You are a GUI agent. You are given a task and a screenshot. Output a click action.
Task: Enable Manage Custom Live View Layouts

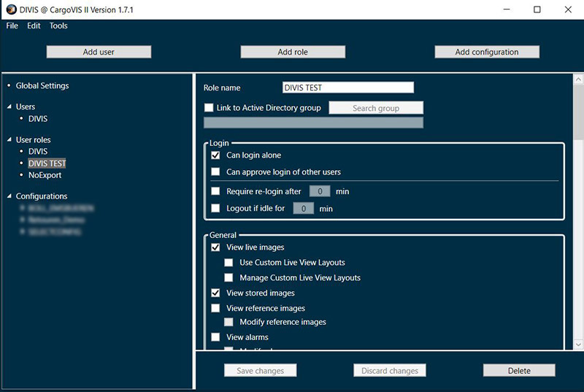tap(228, 277)
